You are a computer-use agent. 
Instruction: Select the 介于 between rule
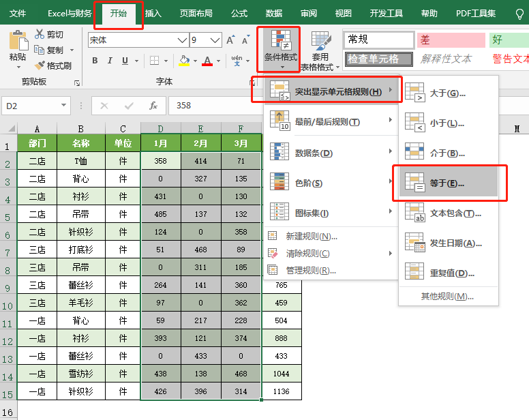(449, 153)
